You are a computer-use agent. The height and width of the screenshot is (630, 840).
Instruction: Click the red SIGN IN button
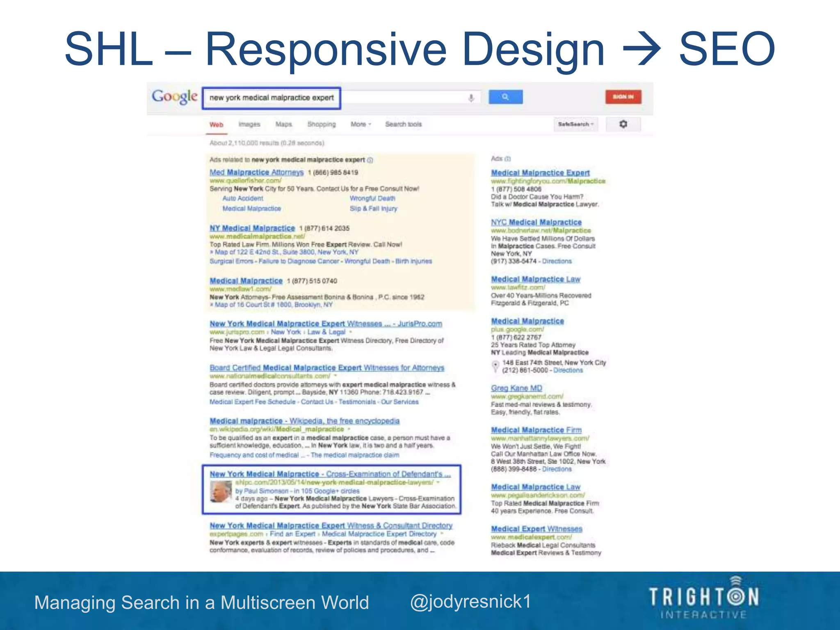point(623,97)
